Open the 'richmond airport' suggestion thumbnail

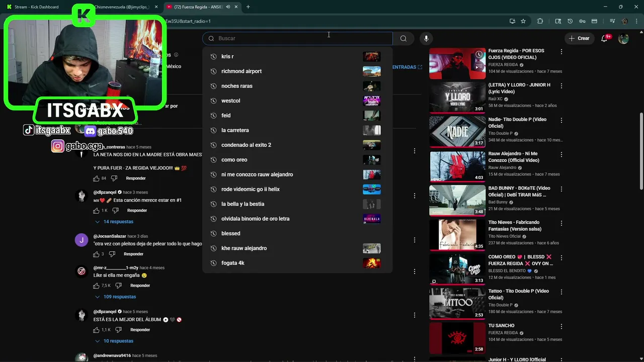coord(372,71)
